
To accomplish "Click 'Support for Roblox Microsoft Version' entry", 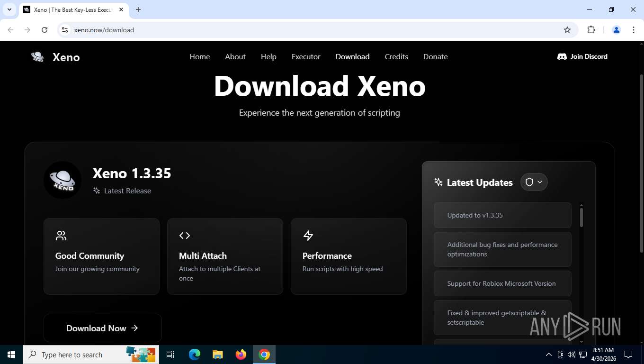I will pos(502,283).
